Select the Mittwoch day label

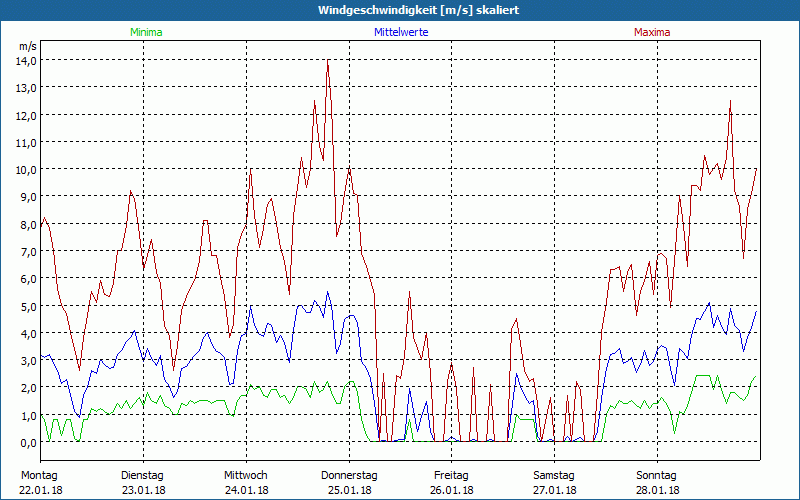(x=246, y=475)
